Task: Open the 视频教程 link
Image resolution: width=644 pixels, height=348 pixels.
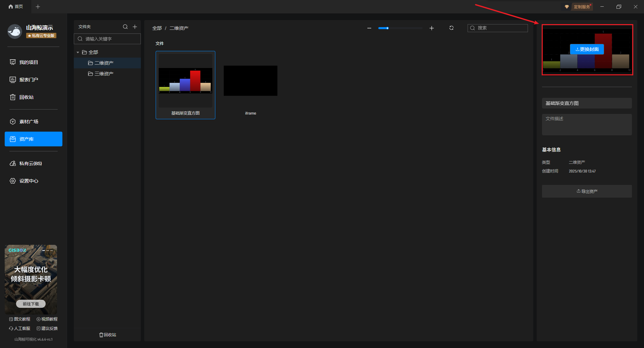Action: 47,319
